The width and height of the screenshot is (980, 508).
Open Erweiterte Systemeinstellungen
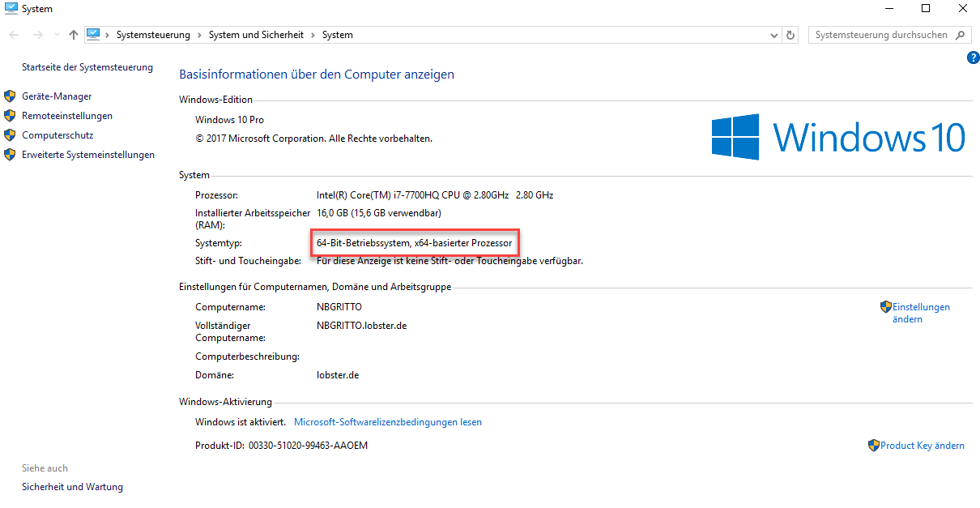pos(87,155)
